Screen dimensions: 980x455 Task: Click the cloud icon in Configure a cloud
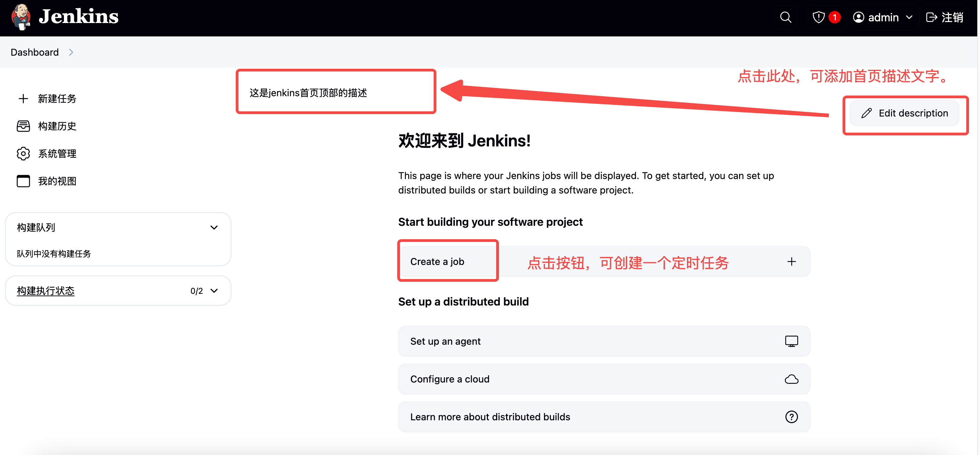791,379
